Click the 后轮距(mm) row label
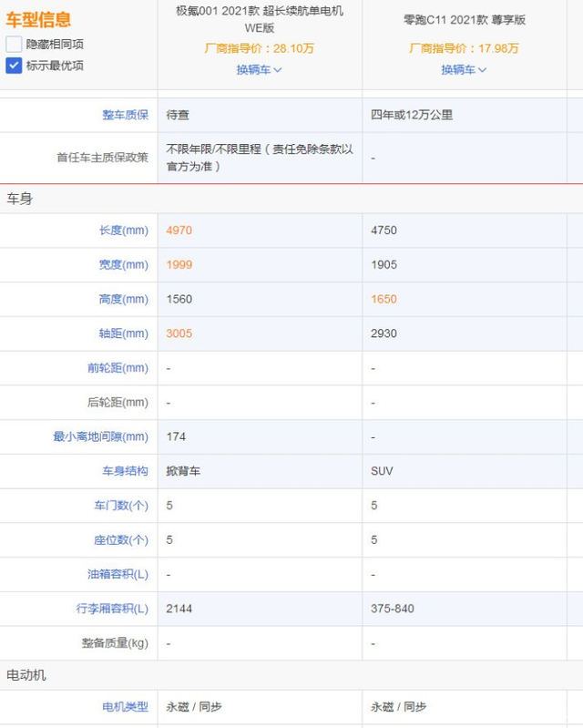This screenshot has height=728, width=583. tap(118, 402)
